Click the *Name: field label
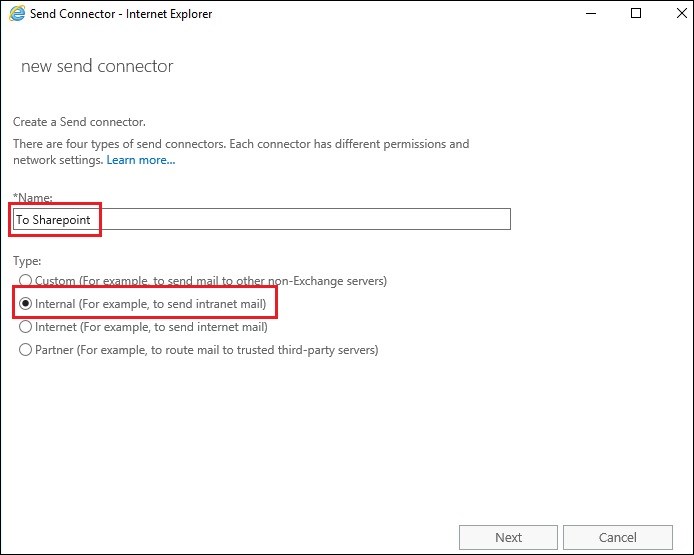This screenshot has height=555, width=694. (x=33, y=197)
